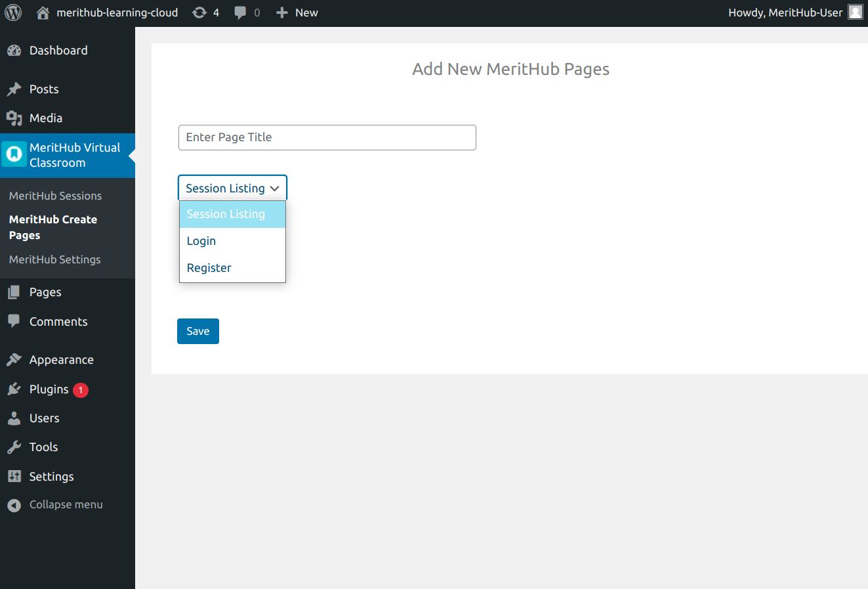The image size is (868, 589).
Task: Click the Tools wrench icon
Action: [14, 447]
